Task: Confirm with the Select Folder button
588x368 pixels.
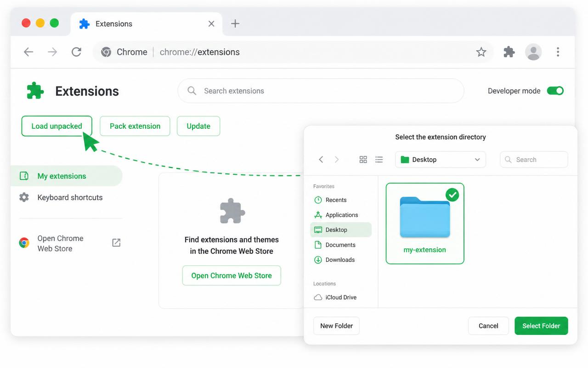Action: click(541, 326)
